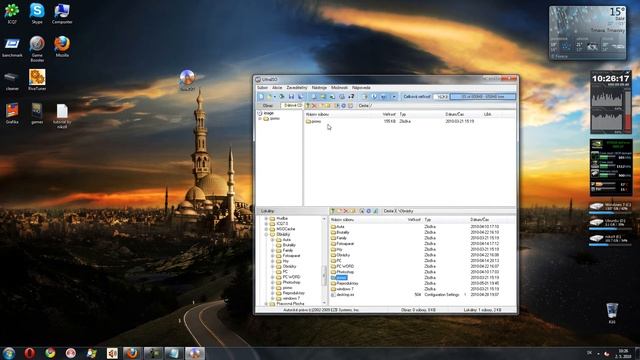
Task: Open the ICQ7 desktop icon
Action: click(12, 13)
